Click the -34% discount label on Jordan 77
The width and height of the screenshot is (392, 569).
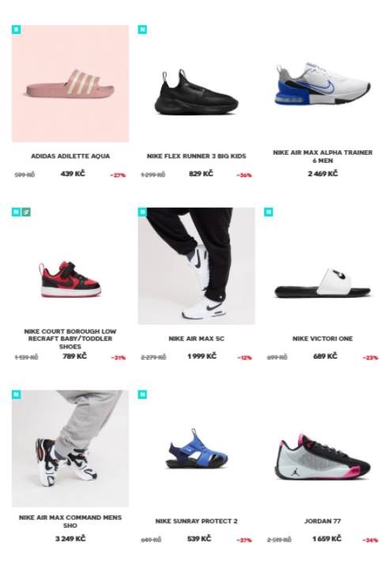coord(370,541)
